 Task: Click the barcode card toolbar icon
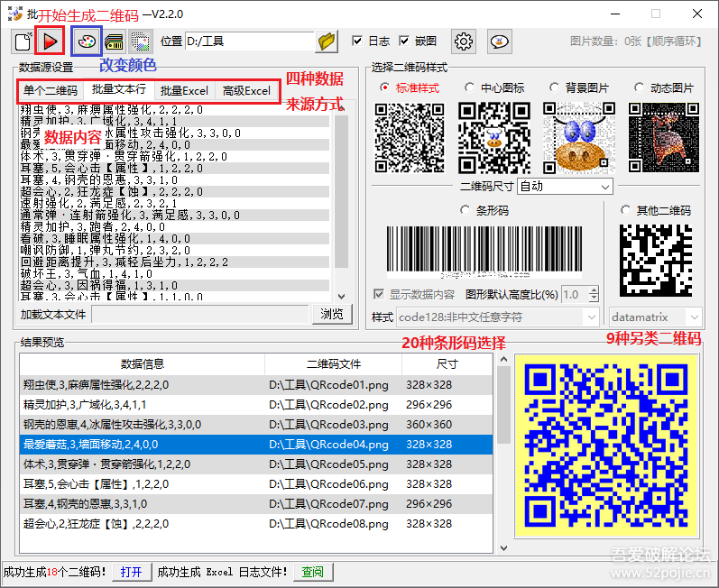coord(114,41)
